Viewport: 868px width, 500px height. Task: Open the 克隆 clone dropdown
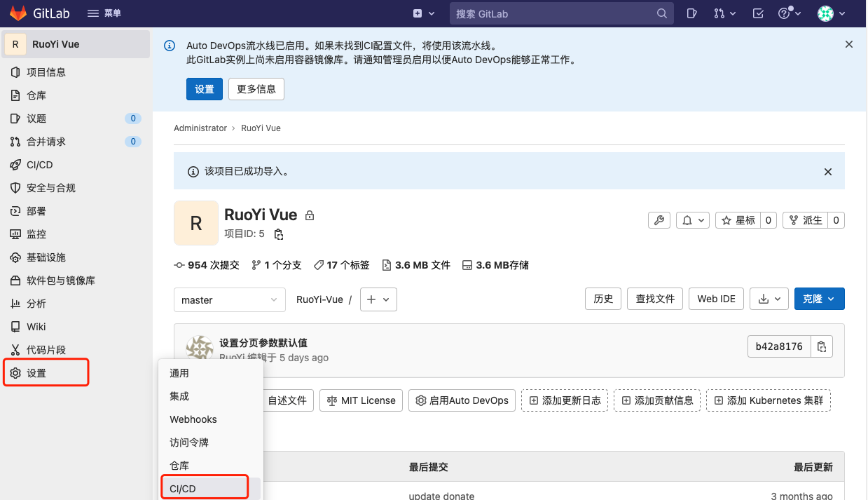coord(819,299)
